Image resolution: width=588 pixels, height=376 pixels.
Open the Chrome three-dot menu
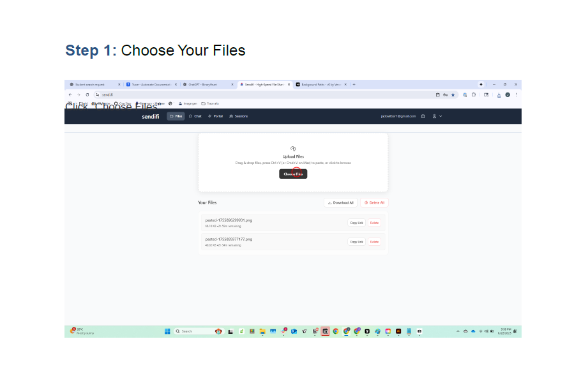[516, 94]
